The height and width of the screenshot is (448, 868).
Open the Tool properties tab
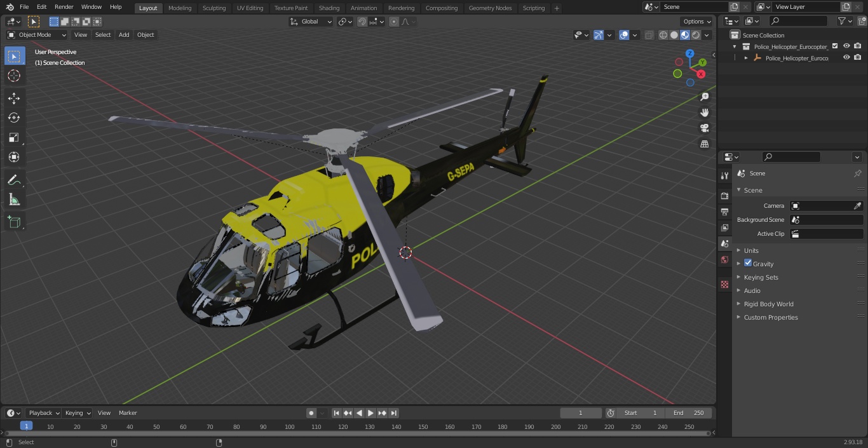tap(724, 175)
